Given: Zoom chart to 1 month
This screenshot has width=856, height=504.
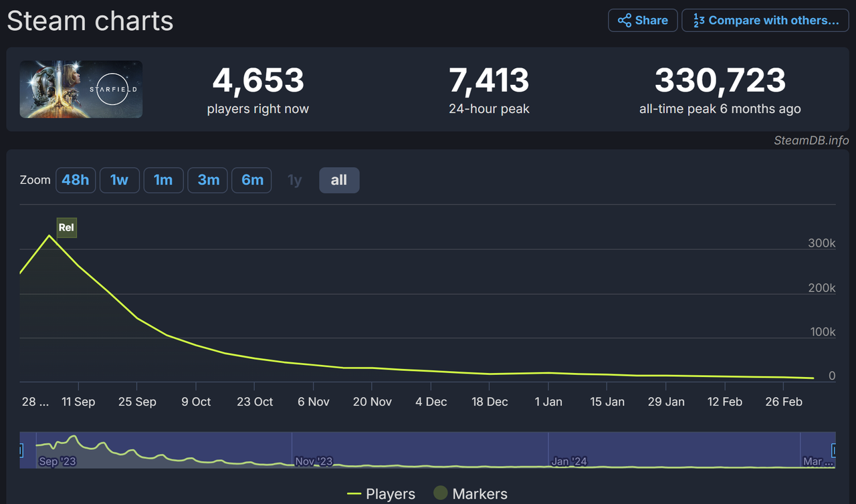Looking at the screenshot, I should tap(163, 180).
